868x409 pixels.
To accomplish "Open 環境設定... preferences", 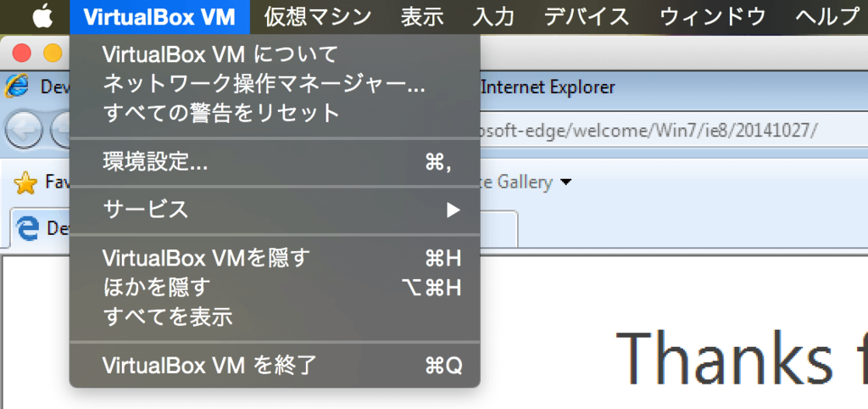I will (275, 162).
